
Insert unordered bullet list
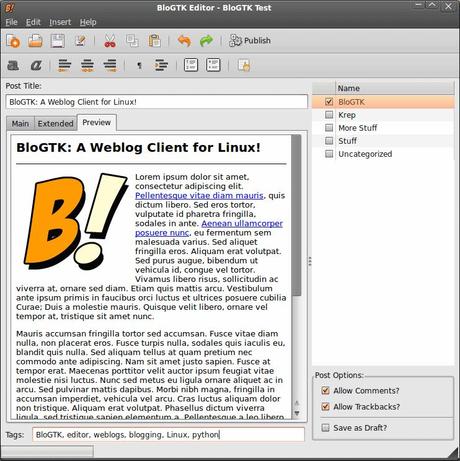point(213,65)
